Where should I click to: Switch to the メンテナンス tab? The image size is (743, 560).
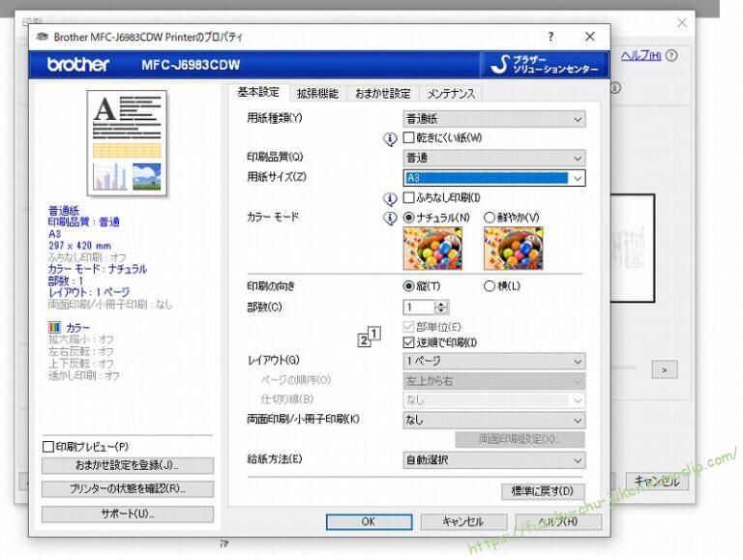point(451,94)
